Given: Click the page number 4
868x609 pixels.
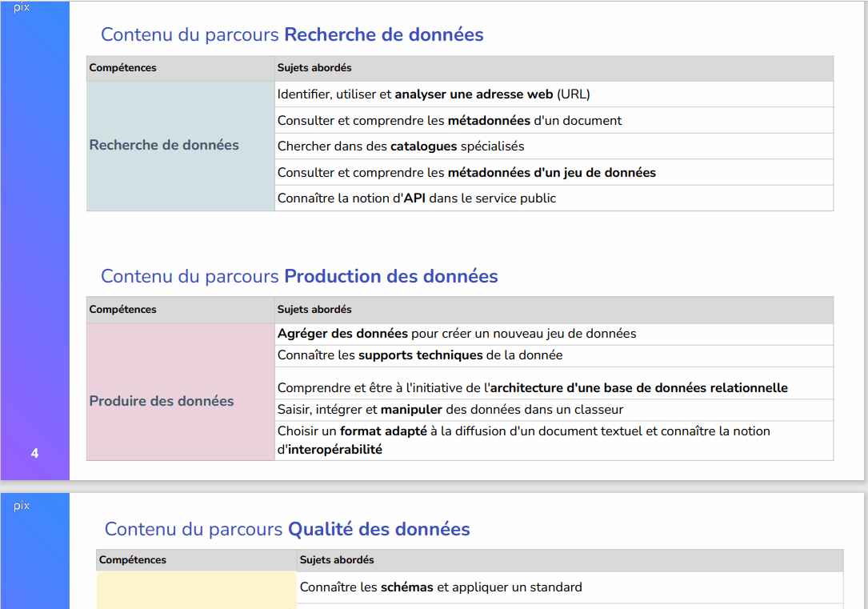Looking at the screenshot, I should click(35, 454).
